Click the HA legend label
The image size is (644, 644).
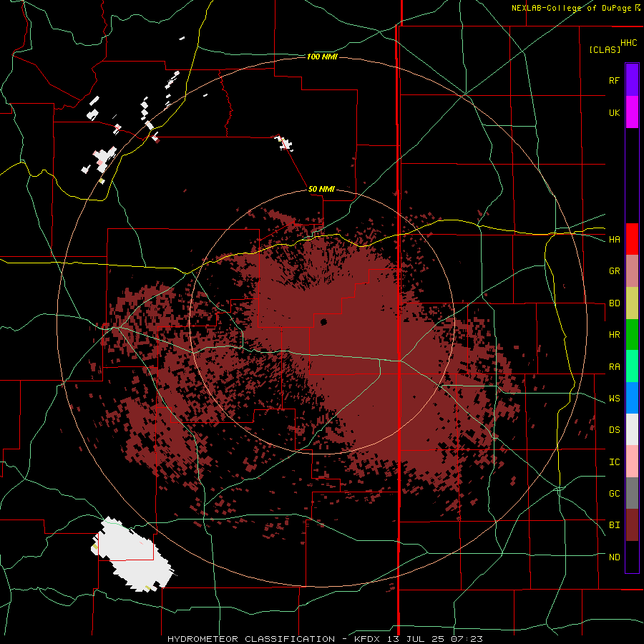[614, 239]
